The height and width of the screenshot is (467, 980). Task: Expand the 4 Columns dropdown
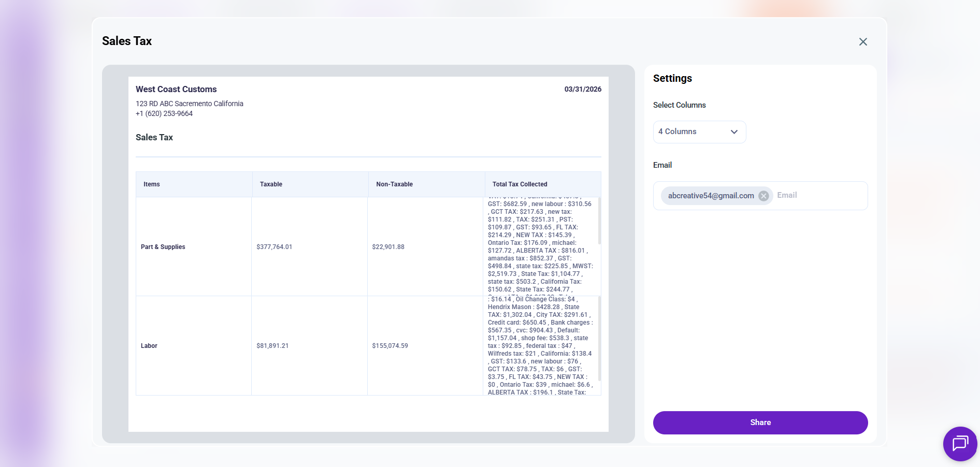(699, 132)
